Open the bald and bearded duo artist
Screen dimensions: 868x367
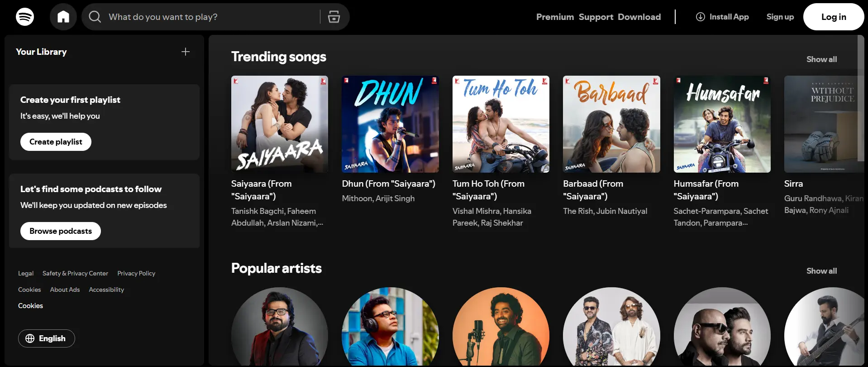point(722,326)
